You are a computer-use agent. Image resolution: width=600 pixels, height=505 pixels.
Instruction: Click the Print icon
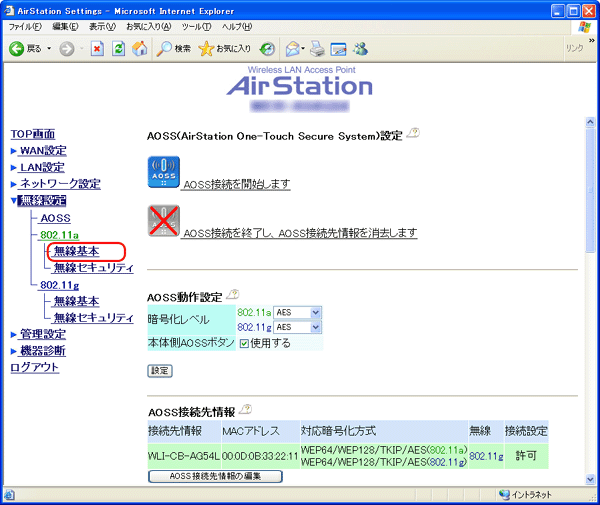click(x=318, y=49)
